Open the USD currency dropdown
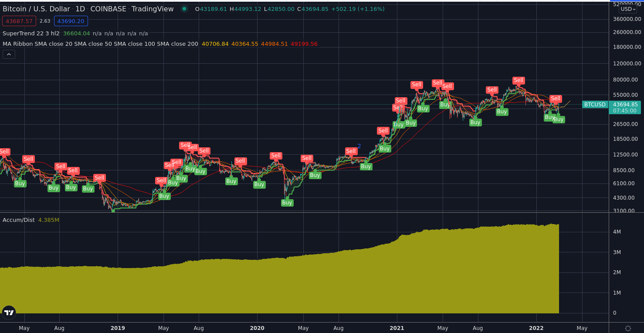This screenshot has width=644, height=333. tap(628, 9)
